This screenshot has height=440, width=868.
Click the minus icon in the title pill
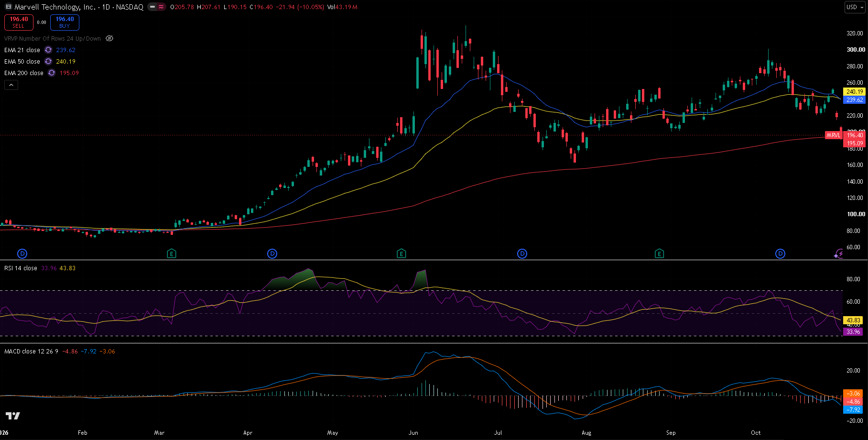pos(152,7)
